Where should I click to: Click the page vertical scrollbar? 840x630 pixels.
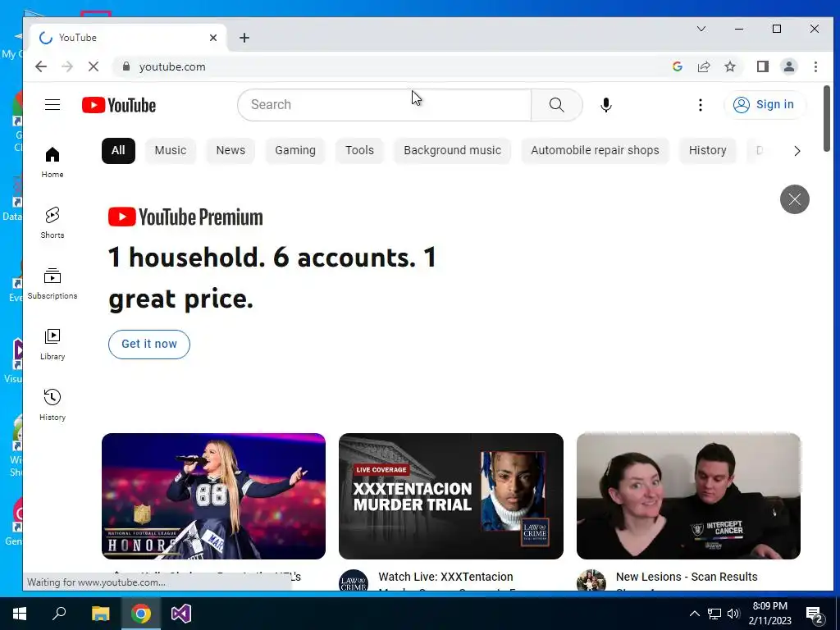point(827,119)
